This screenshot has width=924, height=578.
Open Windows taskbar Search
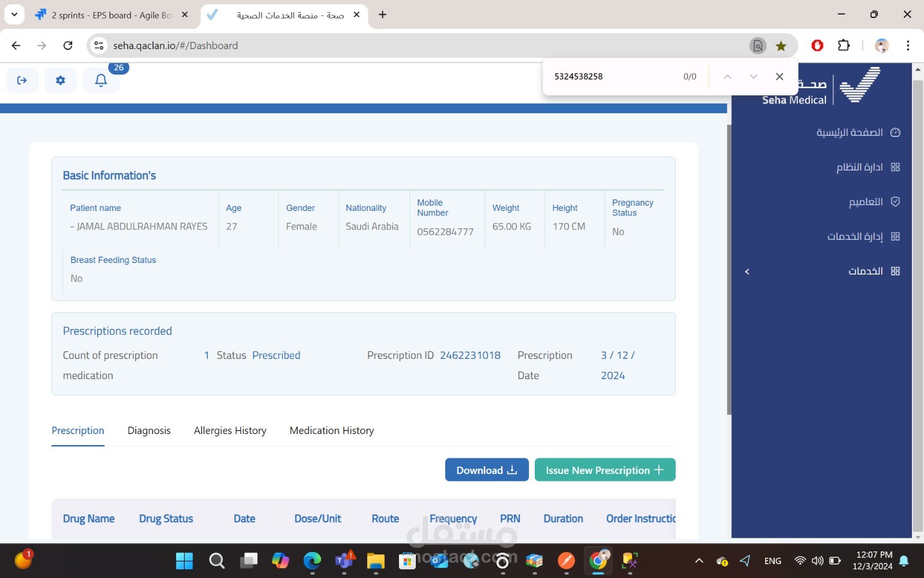pyautogui.click(x=217, y=561)
